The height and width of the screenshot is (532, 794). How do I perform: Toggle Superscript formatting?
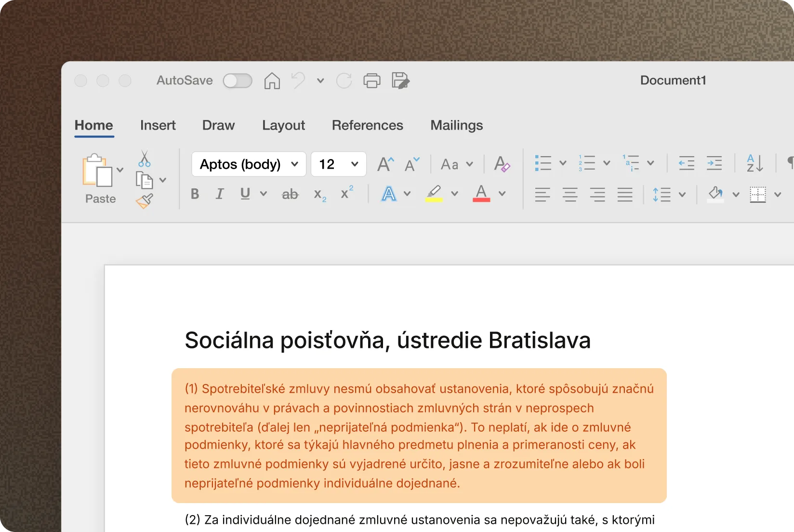point(347,192)
